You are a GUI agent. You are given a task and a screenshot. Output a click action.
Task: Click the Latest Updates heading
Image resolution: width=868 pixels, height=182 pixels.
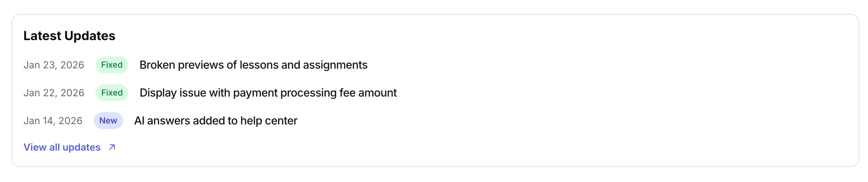tap(69, 36)
